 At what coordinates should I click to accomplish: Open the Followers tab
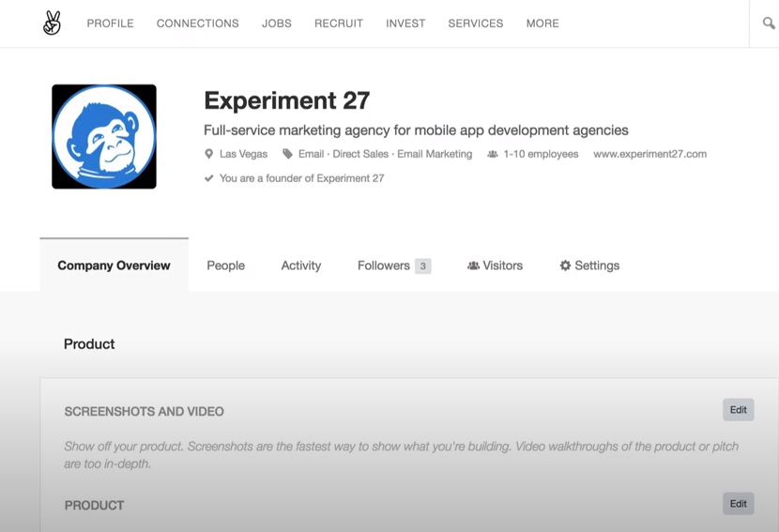pyautogui.click(x=394, y=266)
